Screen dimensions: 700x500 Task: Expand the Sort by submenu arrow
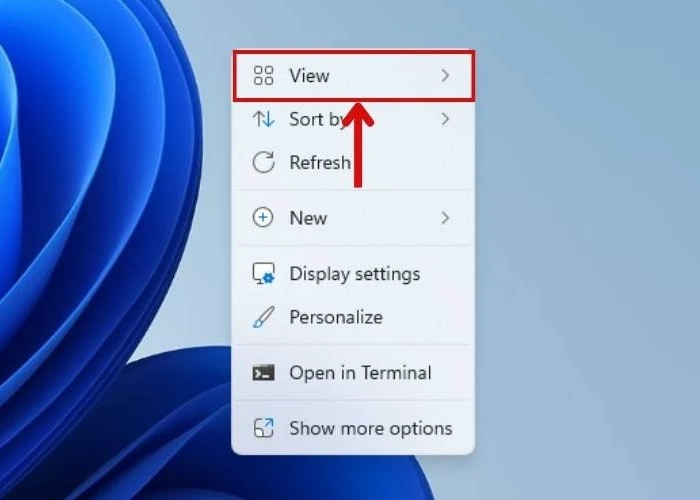coord(445,119)
